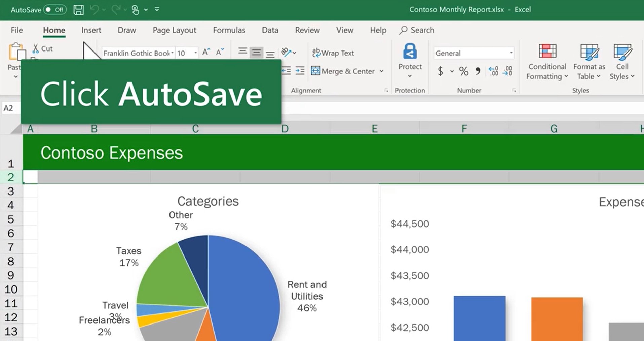Click the Touch/Mouse mode icon

135,10
